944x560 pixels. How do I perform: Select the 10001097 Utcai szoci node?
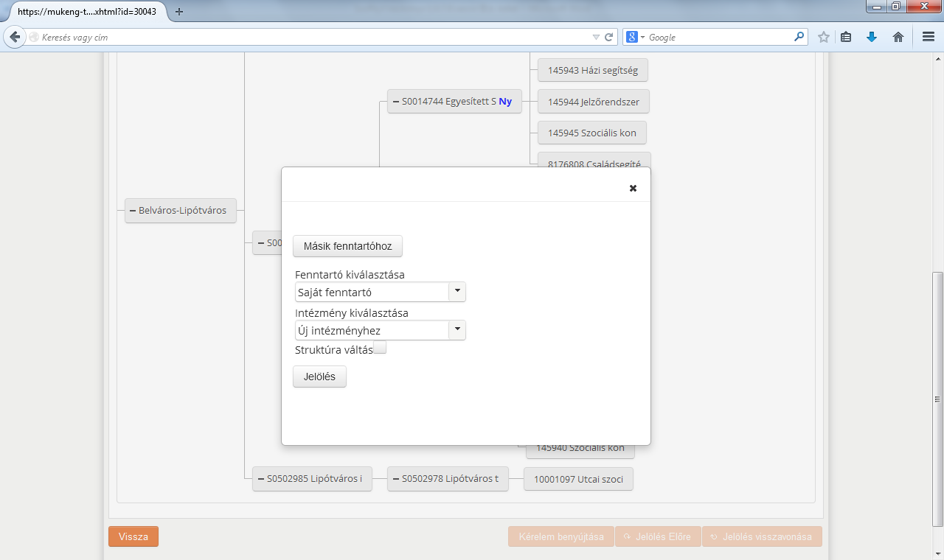578,479
